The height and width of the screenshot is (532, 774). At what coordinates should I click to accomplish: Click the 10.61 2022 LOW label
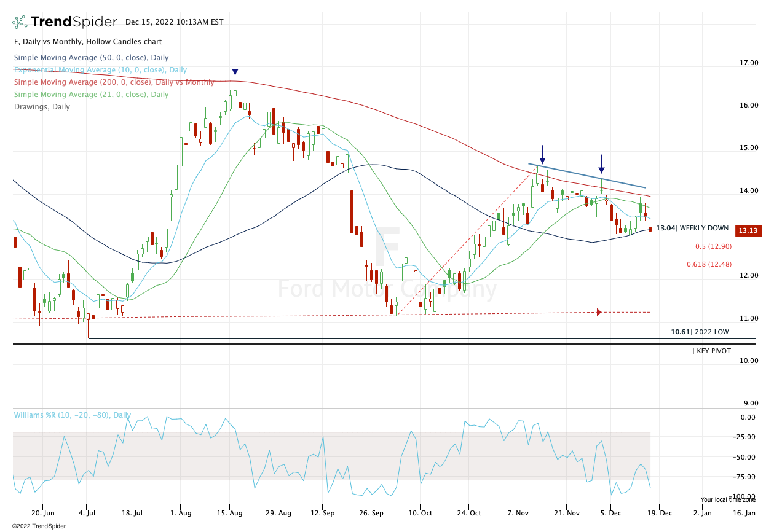click(x=700, y=332)
